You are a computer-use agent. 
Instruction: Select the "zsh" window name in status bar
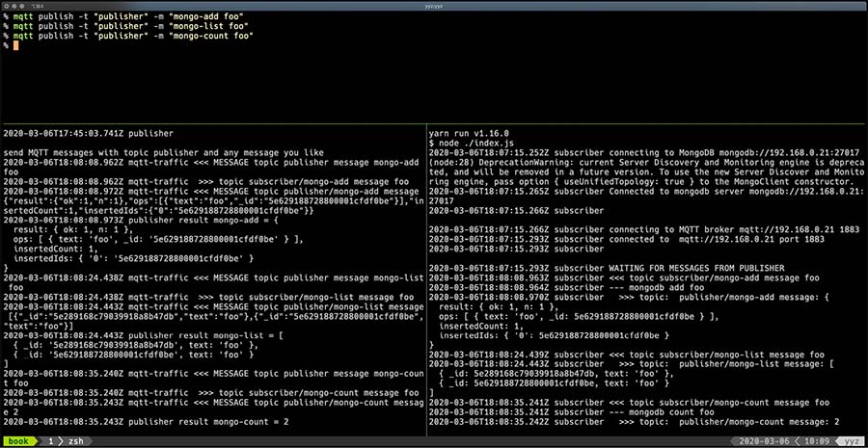click(x=74, y=442)
